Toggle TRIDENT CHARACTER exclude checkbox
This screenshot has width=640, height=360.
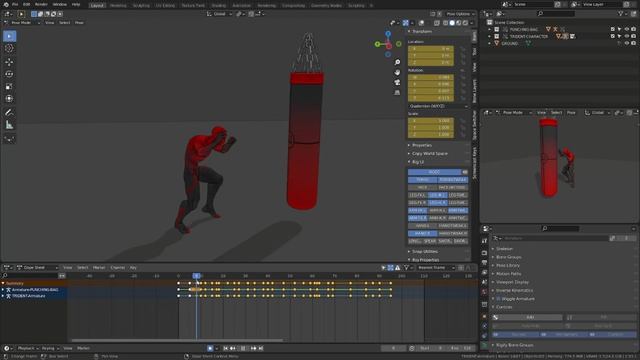613,36
